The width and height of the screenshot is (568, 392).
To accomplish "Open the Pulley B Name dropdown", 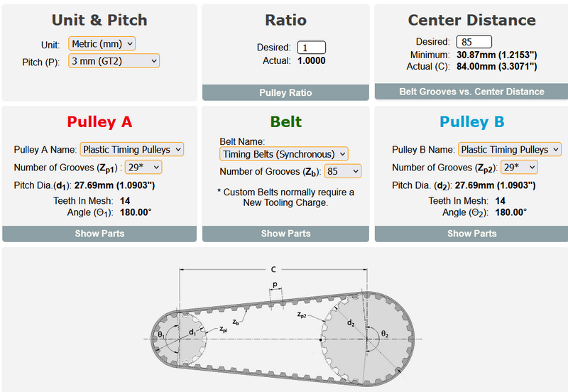I will click(x=509, y=149).
